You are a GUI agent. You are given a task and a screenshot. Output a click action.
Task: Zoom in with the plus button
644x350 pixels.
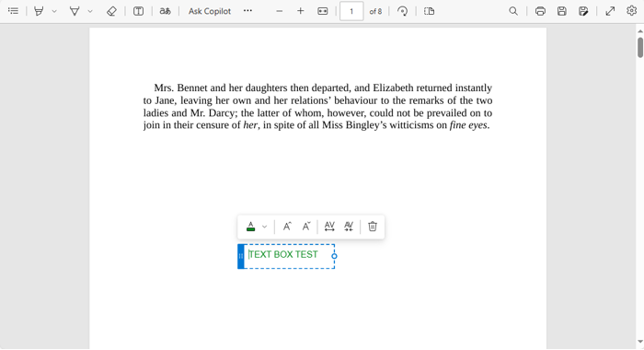(x=301, y=11)
